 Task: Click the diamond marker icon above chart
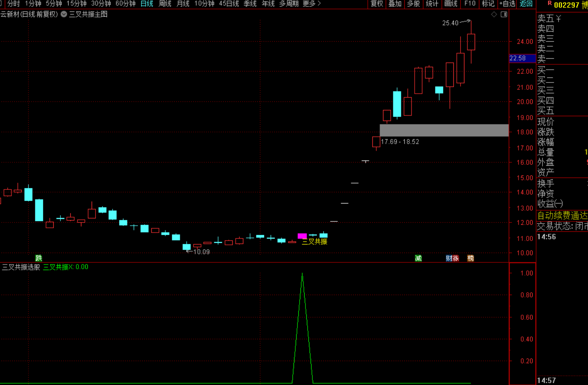494,14
